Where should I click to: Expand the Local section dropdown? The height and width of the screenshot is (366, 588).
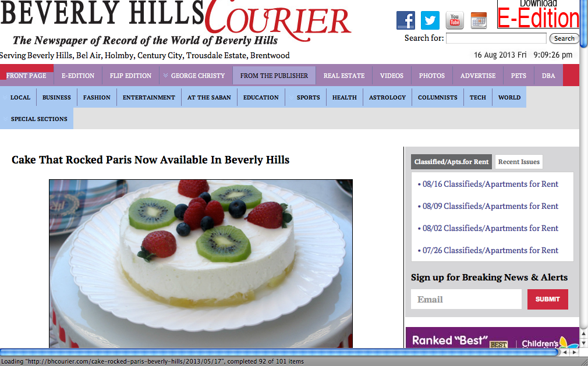[x=5, y=97]
